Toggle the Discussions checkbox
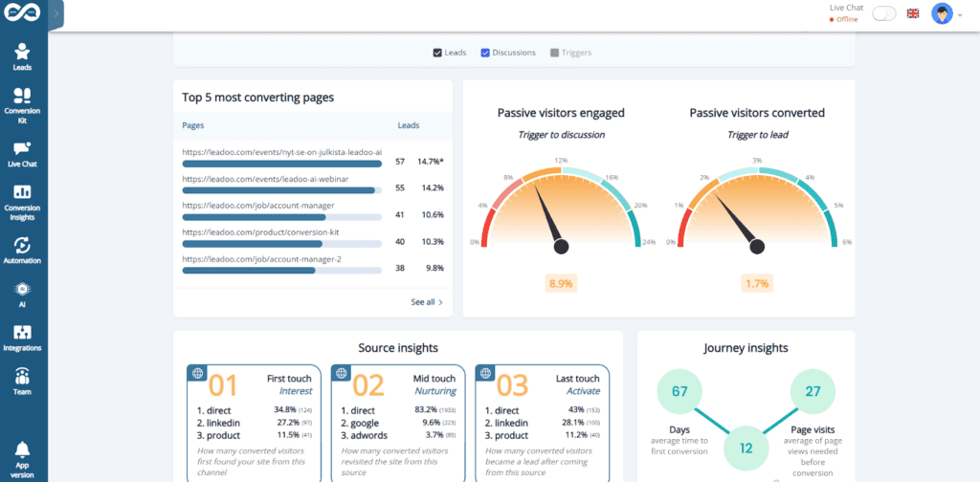This screenshot has height=482, width=980. [x=485, y=53]
